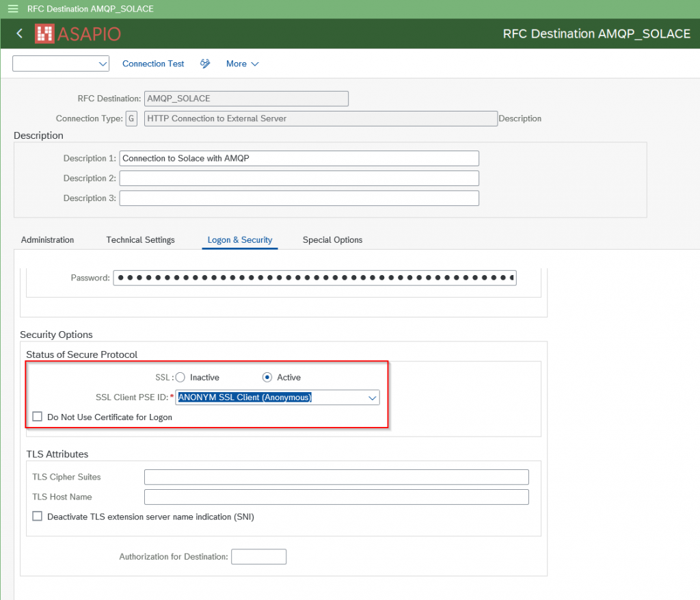The image size is (700, 600).
Task: Enable Deactivate TLS extension SNI checkbox
Action: pos(37,517)
